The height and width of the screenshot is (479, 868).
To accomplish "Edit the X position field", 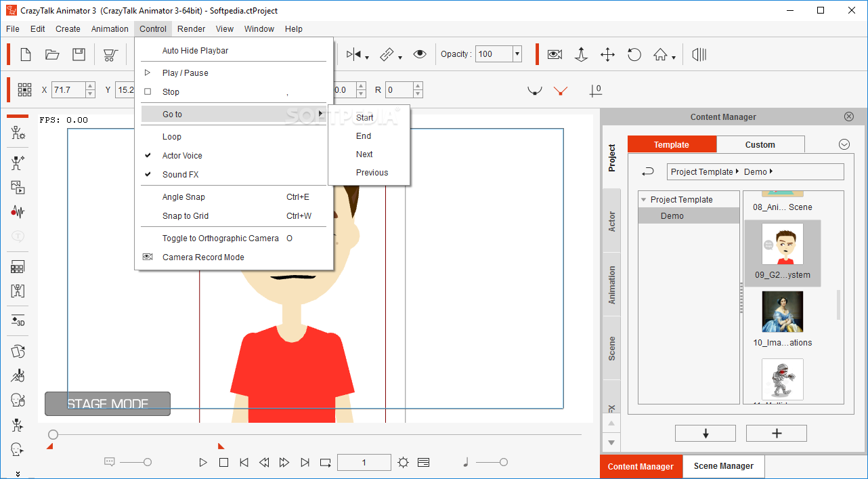I will (x=68, y=89).
